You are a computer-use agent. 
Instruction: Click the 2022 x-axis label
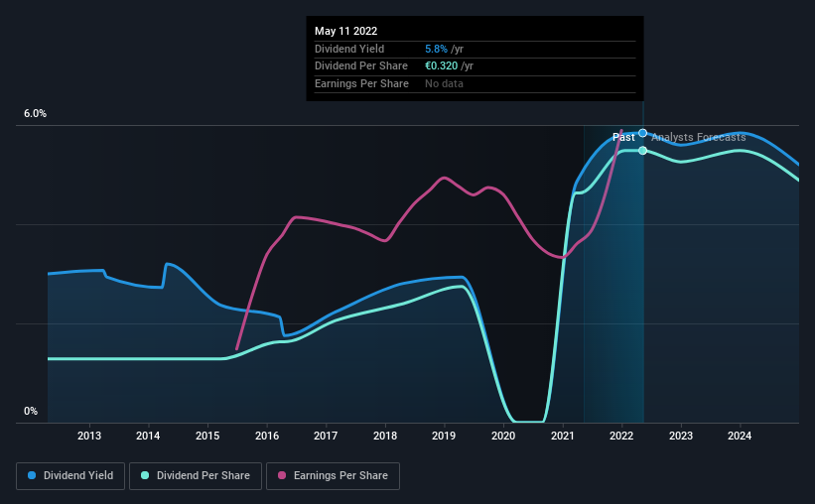coord(621,436)
